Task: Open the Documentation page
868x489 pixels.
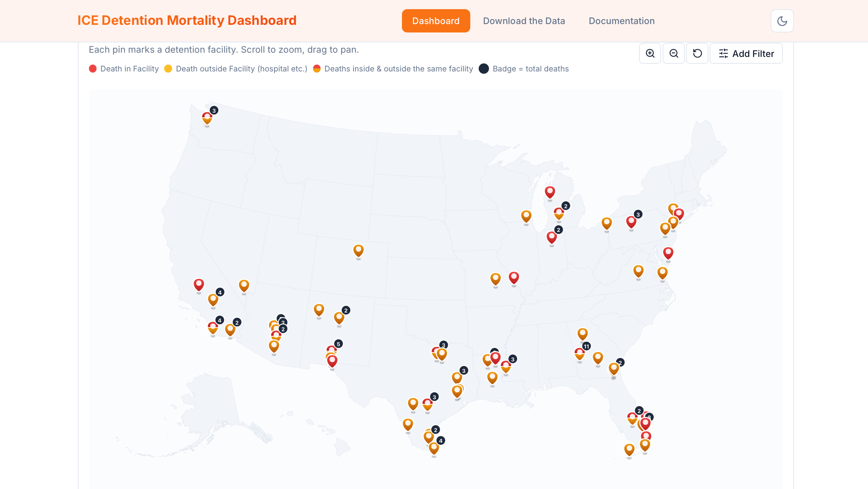Action: [621, 21]
